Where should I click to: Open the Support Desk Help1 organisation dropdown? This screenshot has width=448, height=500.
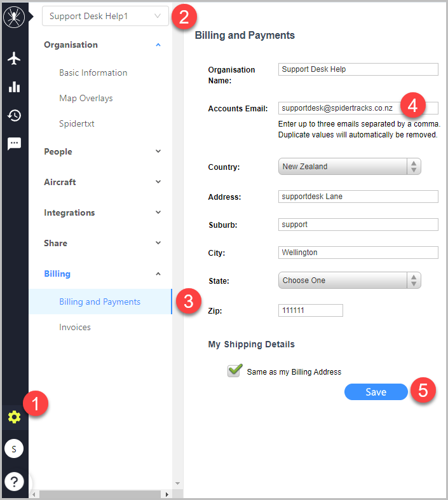tap(105, 16)
